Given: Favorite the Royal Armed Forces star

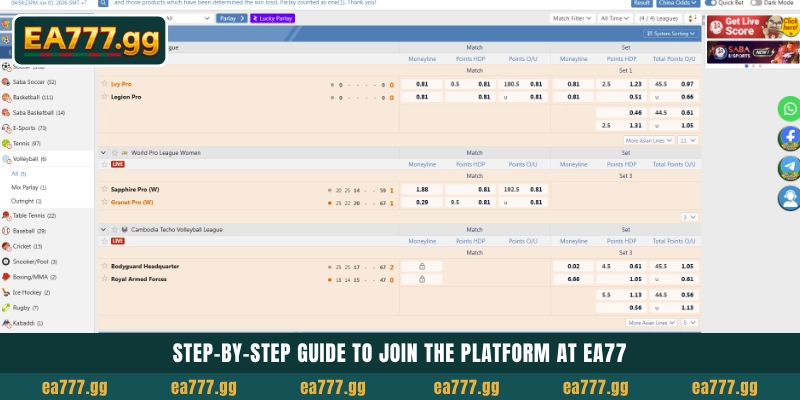Looking at the screenshot, I should [105, 279].
